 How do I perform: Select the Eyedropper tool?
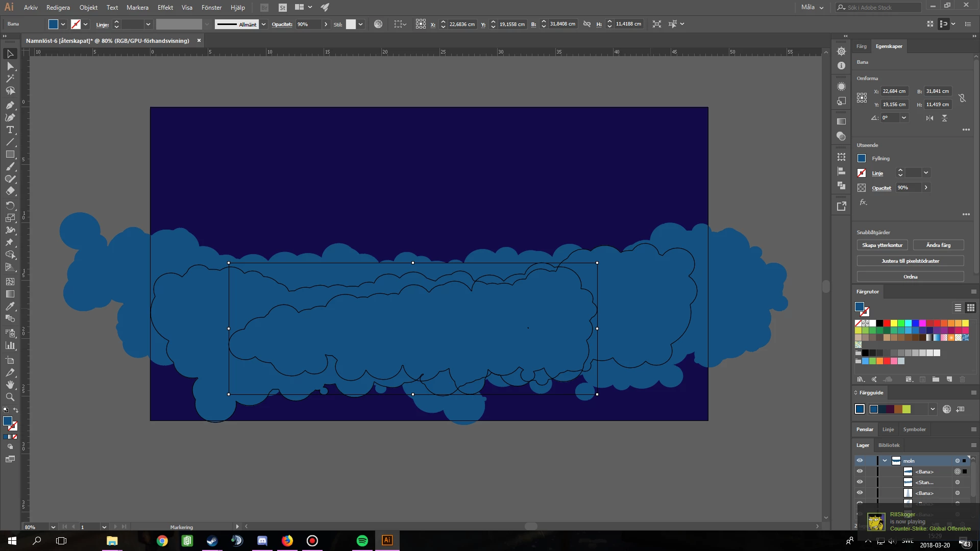10,307
